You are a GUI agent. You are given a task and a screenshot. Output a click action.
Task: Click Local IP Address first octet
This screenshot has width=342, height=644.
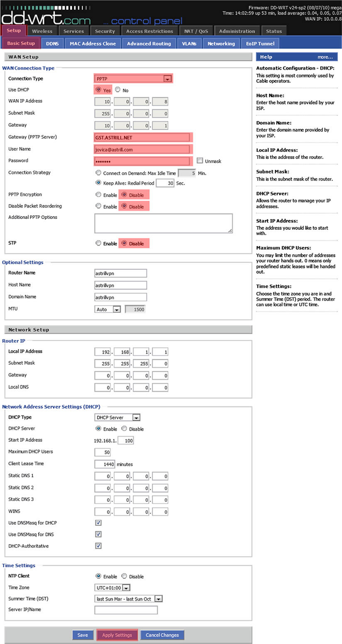[x=103, y=352]
